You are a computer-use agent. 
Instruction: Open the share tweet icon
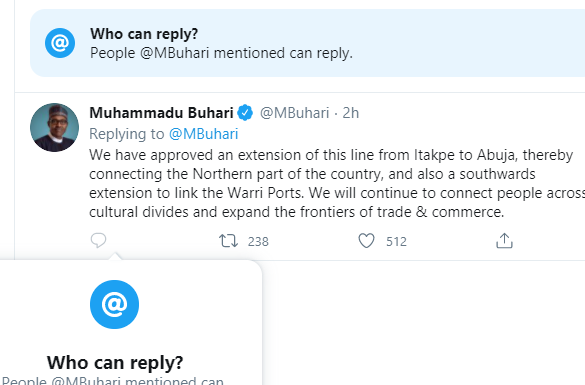(x=504, y=241)
